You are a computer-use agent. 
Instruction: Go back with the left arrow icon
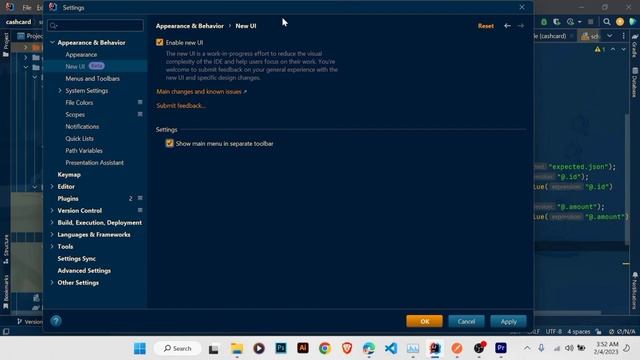[x=507, y=26]
